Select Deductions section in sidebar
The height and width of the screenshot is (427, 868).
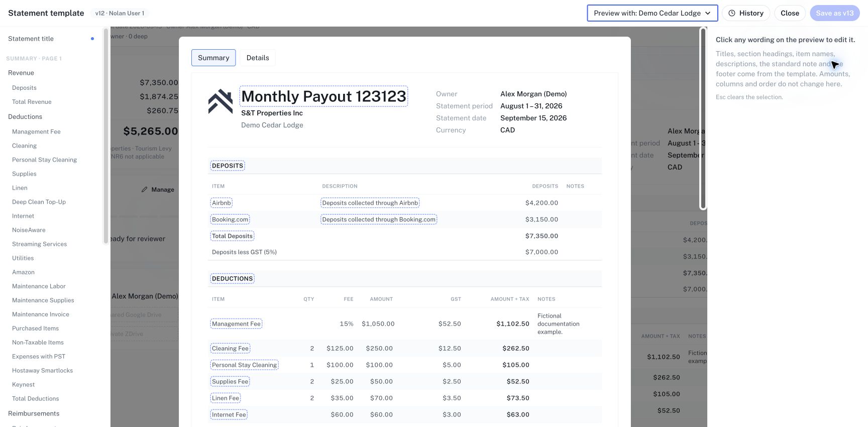(x=25, y=117)
